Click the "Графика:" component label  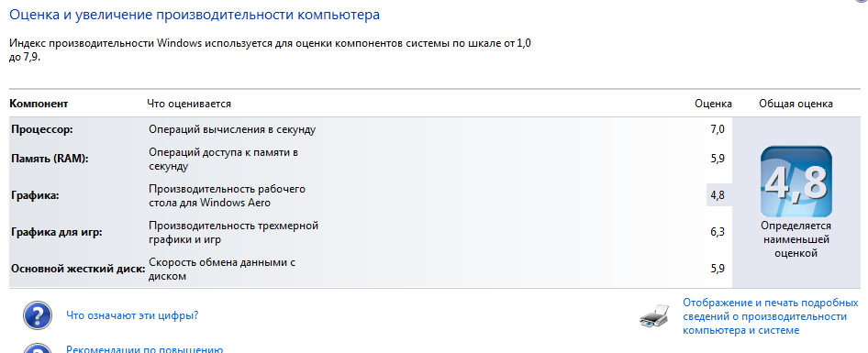pos(34,195)
